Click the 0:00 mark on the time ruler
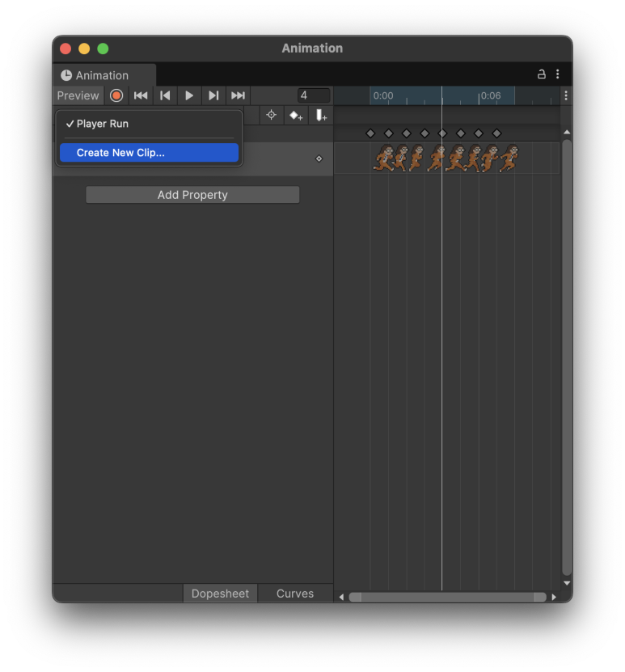The image size is (625, 672). (x=383, y=95)
